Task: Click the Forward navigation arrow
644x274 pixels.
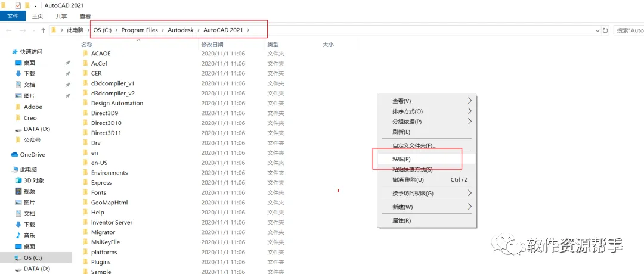Action: [23, 30]
